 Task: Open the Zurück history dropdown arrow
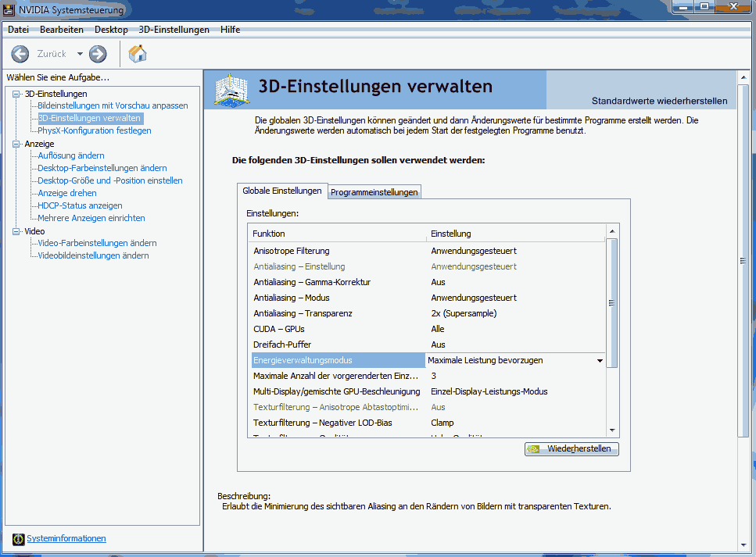click(80, 54)
